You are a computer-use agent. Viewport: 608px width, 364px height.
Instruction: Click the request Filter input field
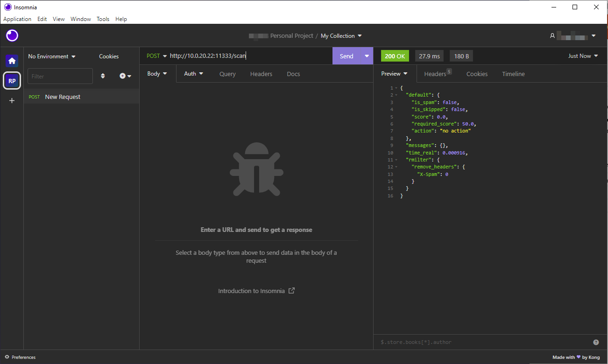pos(60,76)
